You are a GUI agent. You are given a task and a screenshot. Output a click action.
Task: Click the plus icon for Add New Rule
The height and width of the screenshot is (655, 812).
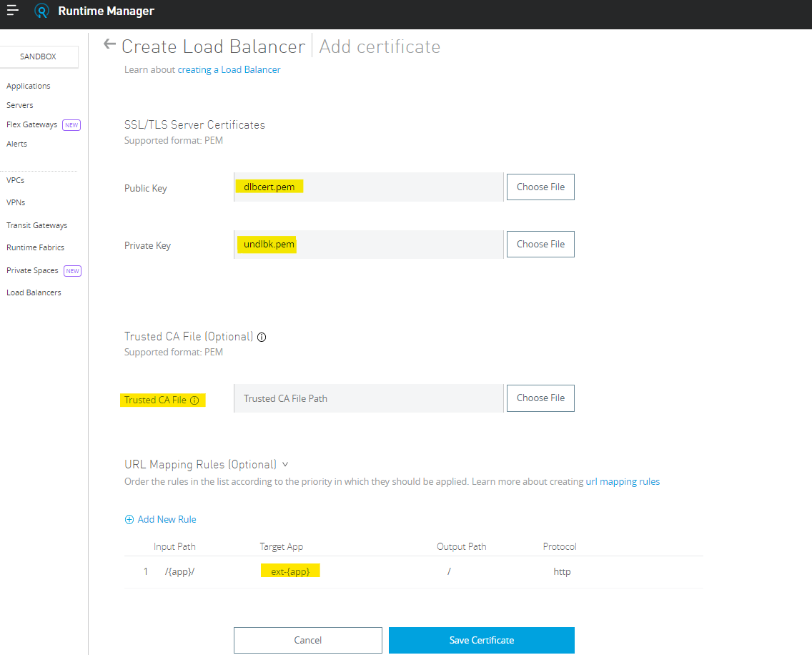(129, 520)
